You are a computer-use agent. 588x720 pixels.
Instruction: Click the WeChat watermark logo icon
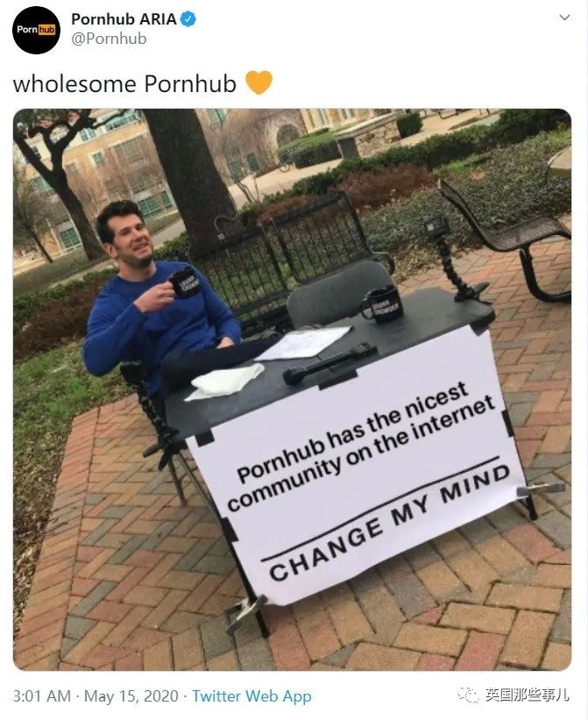[x=468, y=695]
